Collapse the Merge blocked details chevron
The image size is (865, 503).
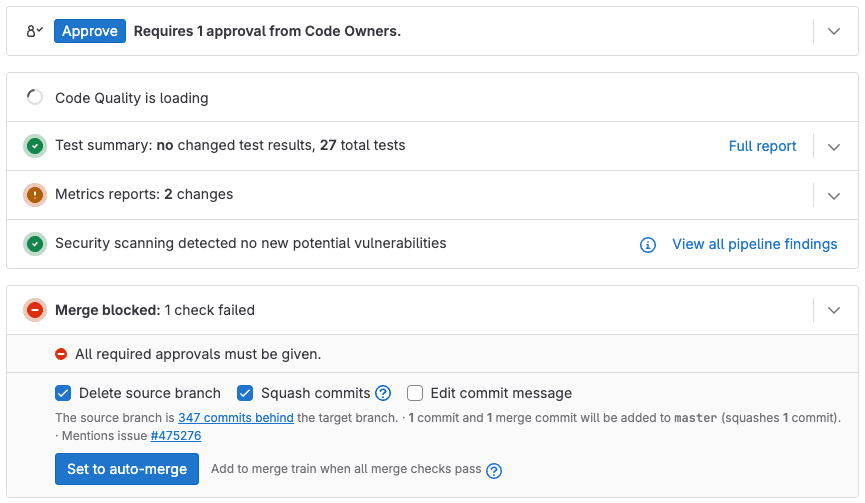click(834, 311)
